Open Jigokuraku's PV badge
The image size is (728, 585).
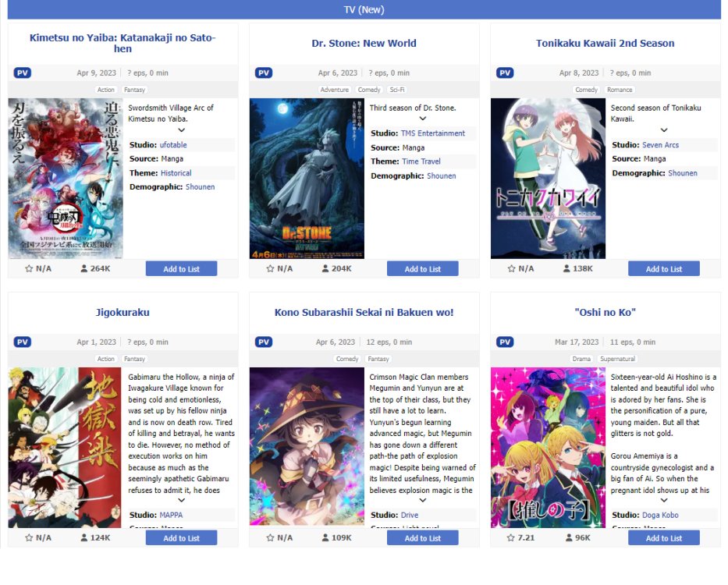23,342
